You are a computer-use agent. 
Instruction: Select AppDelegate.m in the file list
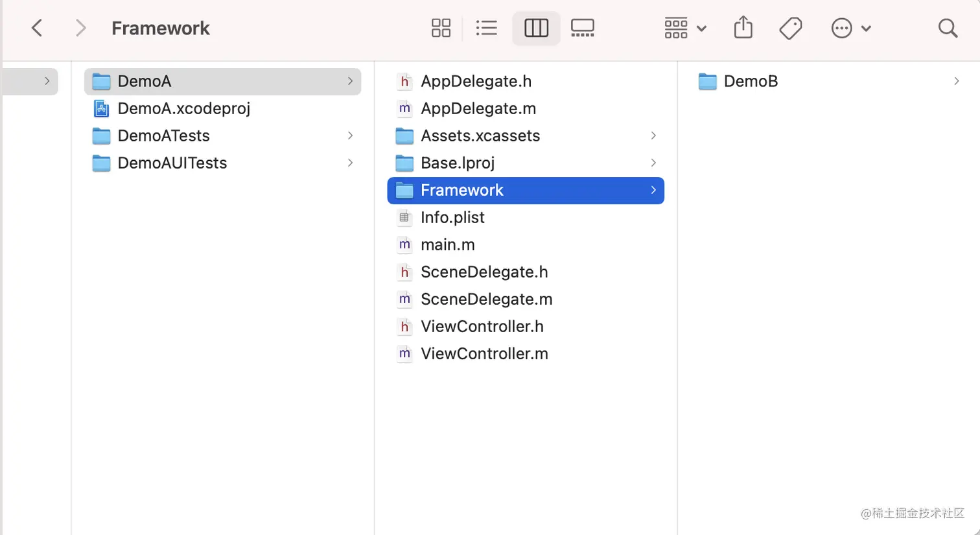coord(478,108)
